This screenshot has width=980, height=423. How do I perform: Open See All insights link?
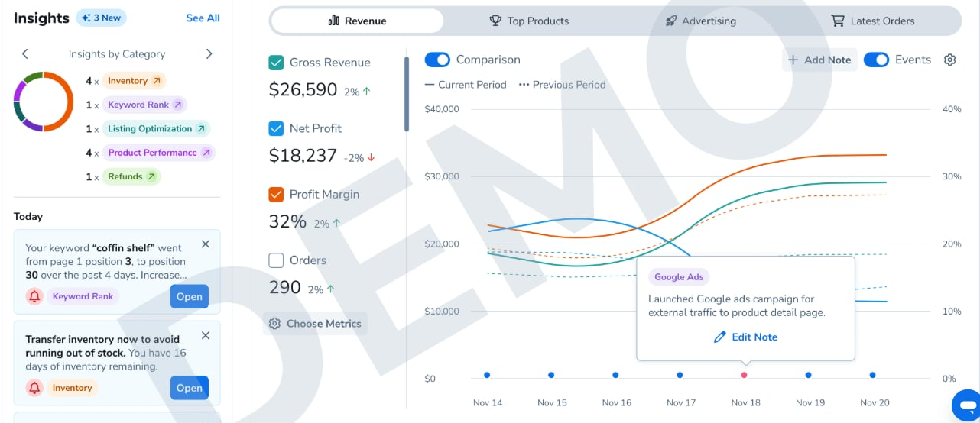tap(203, 18)
